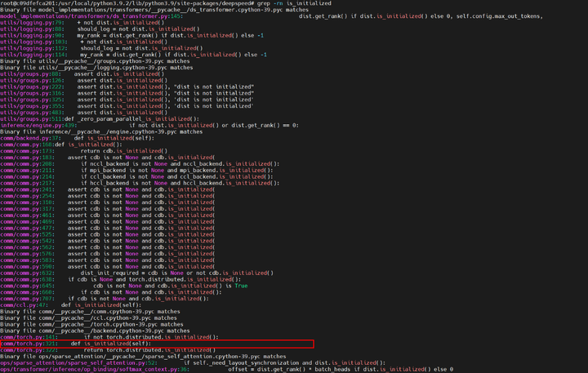Click the utils/groups.py:483 assert line
The height and width of the screenshot is (373, 588).
pyautogui.click(x=83, y=112)
